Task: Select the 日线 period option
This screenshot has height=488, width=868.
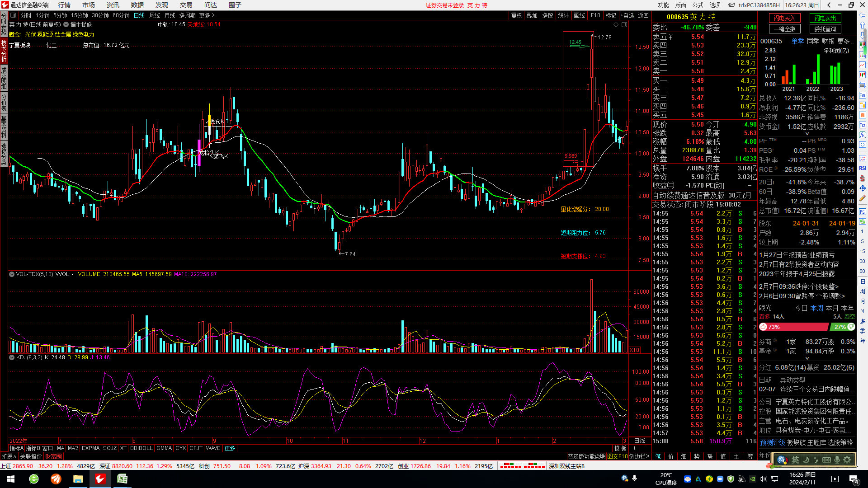Action: [x=139, y=15]
